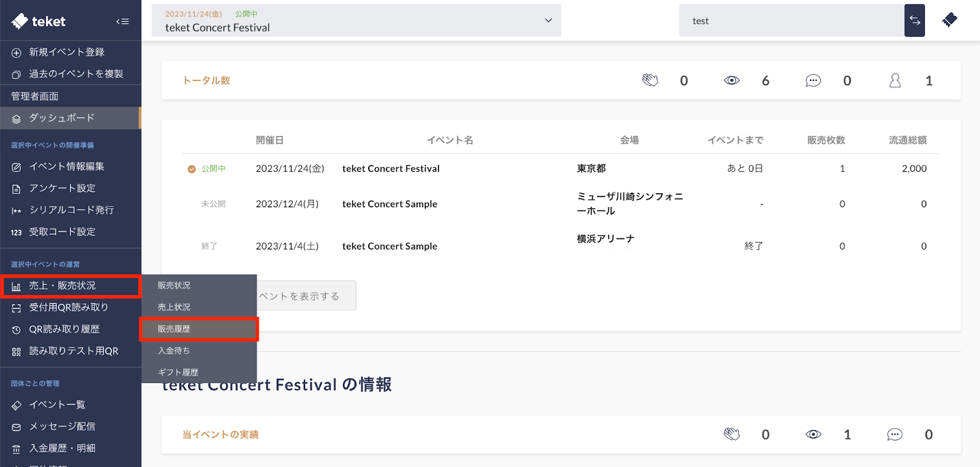This screenshot has width=980, height=467.
Task: Click the orange 公開中 check status icon
Action: click(192, 169)
